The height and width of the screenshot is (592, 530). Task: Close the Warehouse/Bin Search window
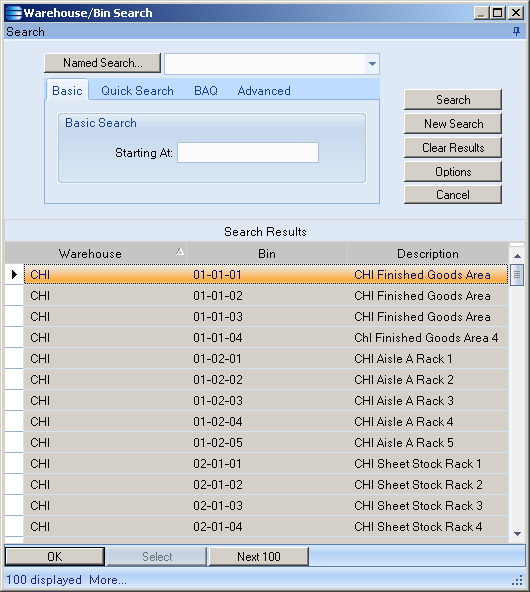516,13
